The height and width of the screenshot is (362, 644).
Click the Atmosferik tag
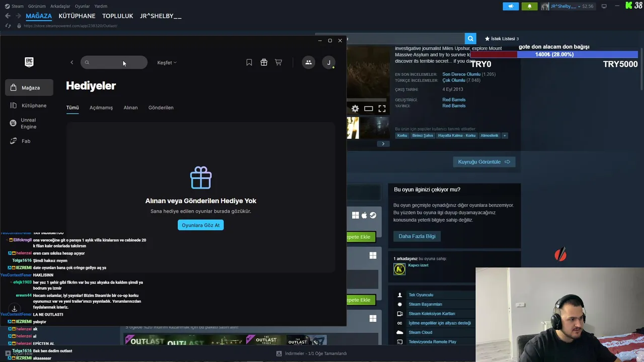(490, 136)
